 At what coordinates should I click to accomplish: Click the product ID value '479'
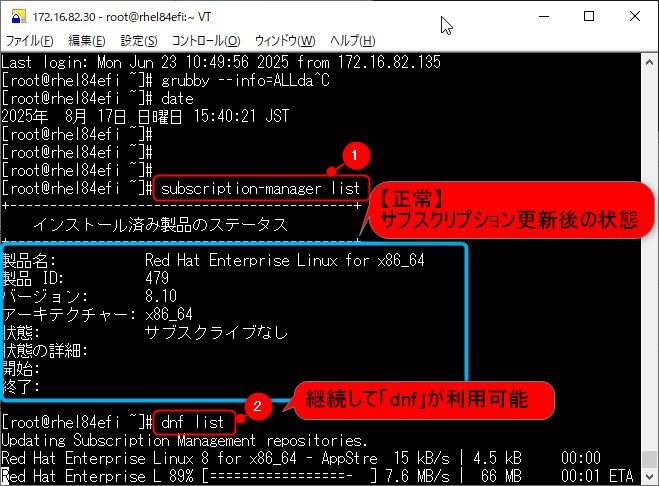click(x=157, y=278)
